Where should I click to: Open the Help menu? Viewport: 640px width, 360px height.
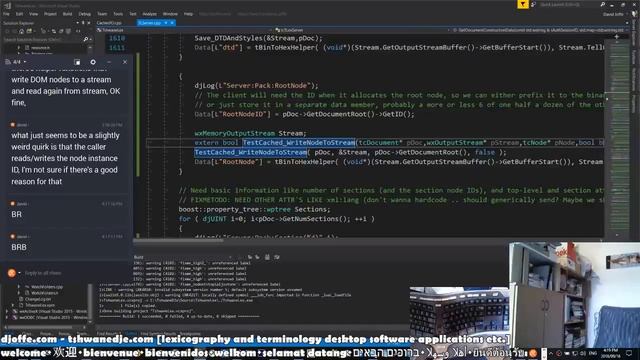click(188, 14)
